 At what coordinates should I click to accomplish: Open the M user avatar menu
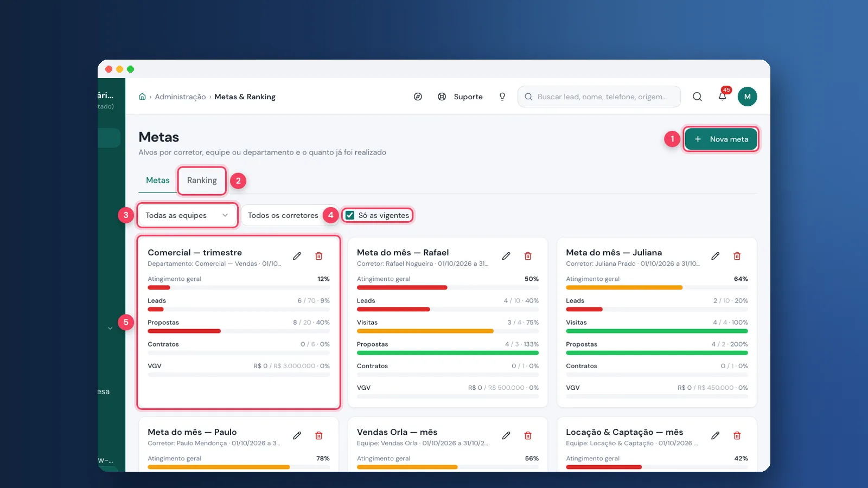748,97
